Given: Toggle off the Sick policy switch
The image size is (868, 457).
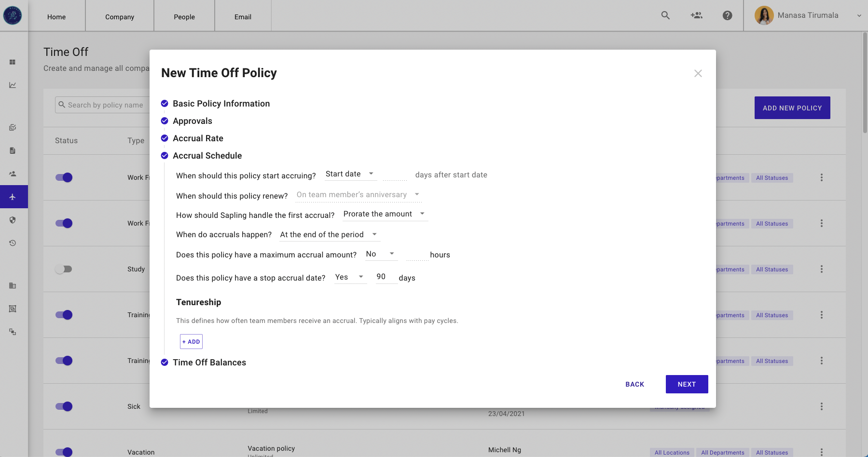Looking at the screenshot, I should [64, 406].
